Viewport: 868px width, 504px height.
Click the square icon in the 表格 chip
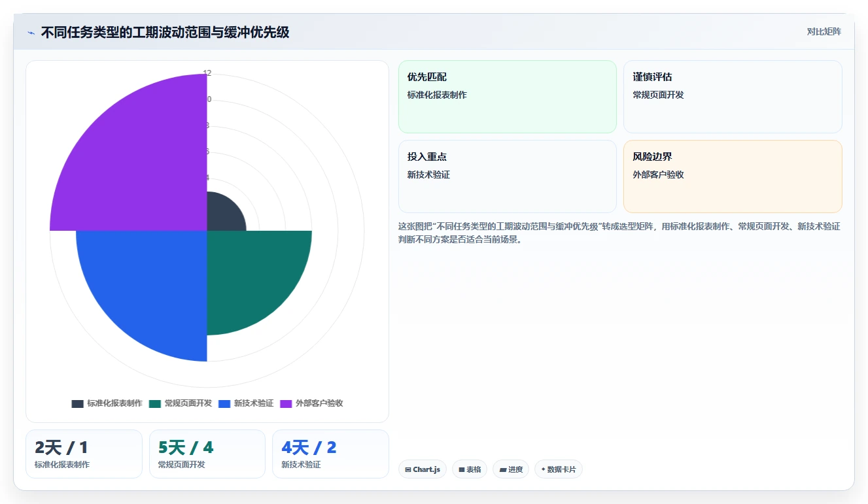click(x=462, y=469)
